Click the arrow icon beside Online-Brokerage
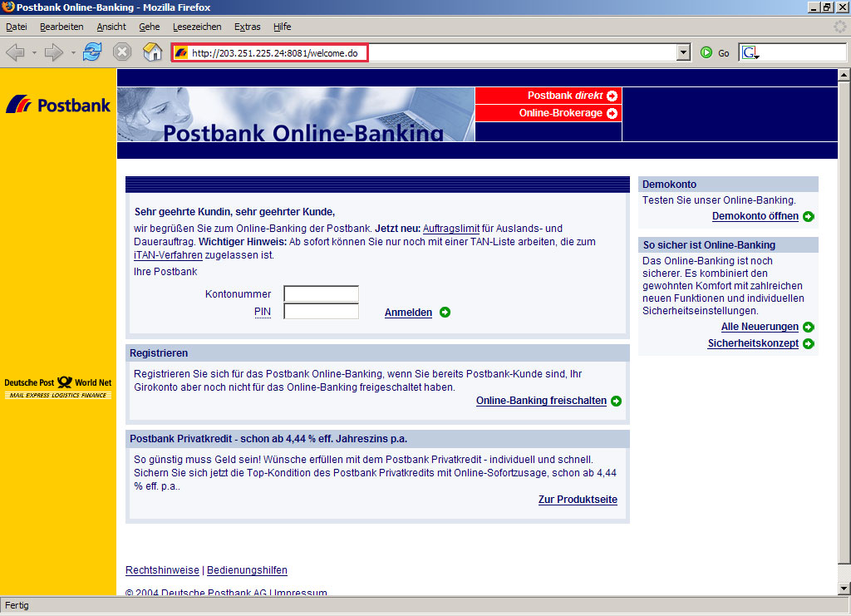The image size is (851, 616). (612, 113)
